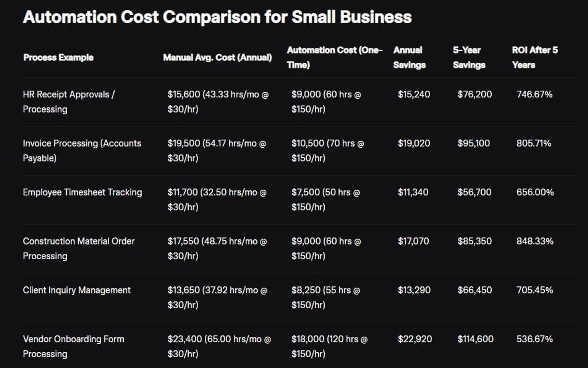This screenshot has width=588, height=368.
Task: Click the Invoice Processing (Accounts Payable) row label
Action: coord(82,151)
